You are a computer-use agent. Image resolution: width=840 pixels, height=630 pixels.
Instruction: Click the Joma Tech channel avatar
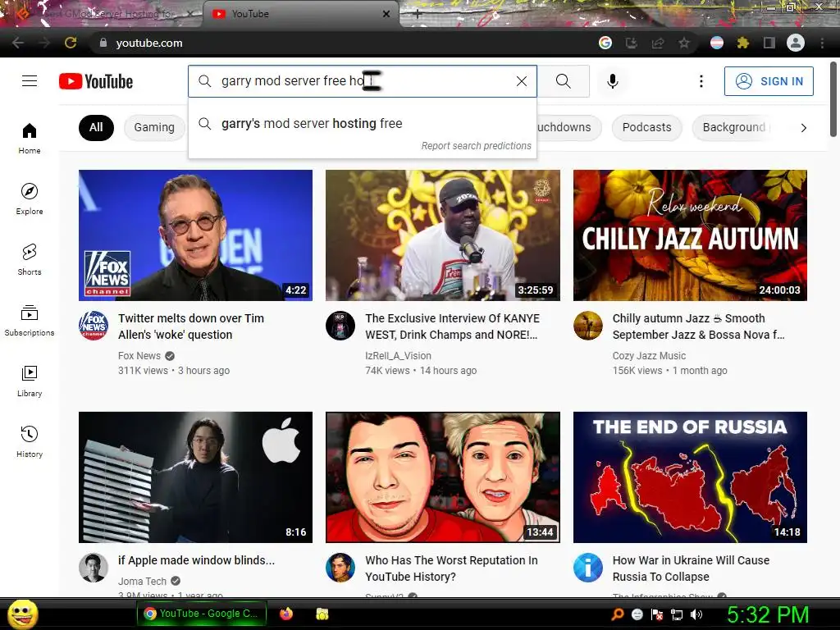(94, 568)
